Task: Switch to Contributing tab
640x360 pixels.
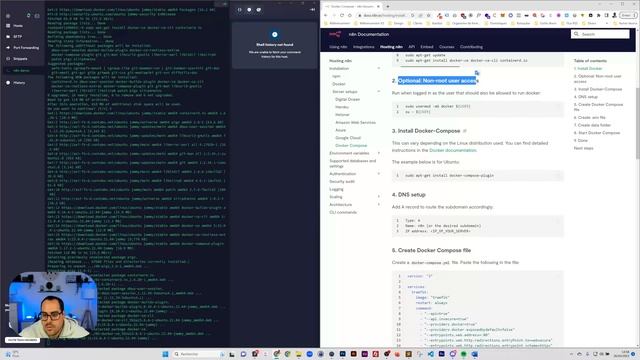Action: pos(471,47)
